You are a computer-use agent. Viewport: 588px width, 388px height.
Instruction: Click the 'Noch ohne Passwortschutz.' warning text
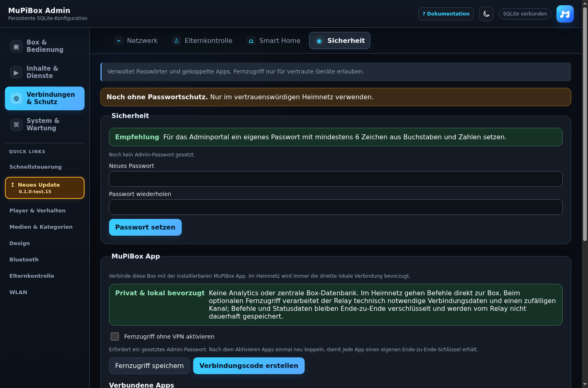(157, 97)
